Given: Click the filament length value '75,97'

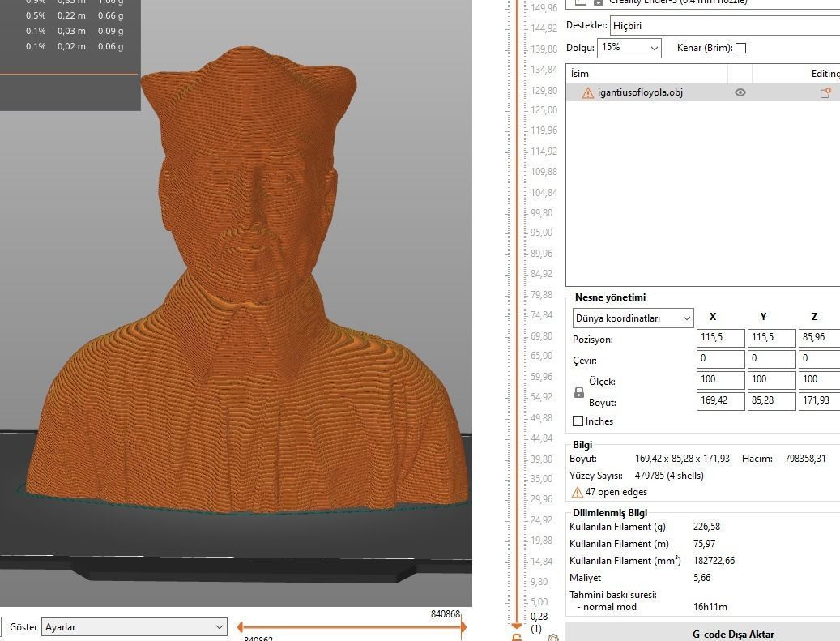Looking at the screenshot, I should point(705,544).
